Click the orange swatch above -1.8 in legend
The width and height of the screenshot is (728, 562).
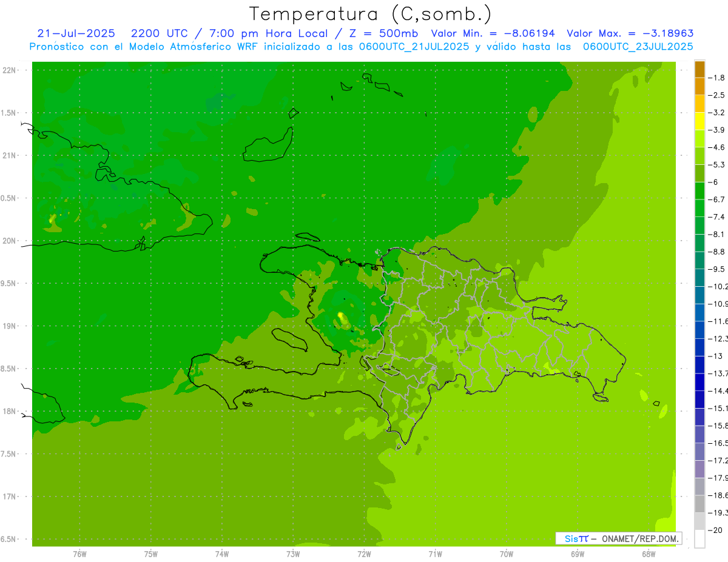point(699,69)
